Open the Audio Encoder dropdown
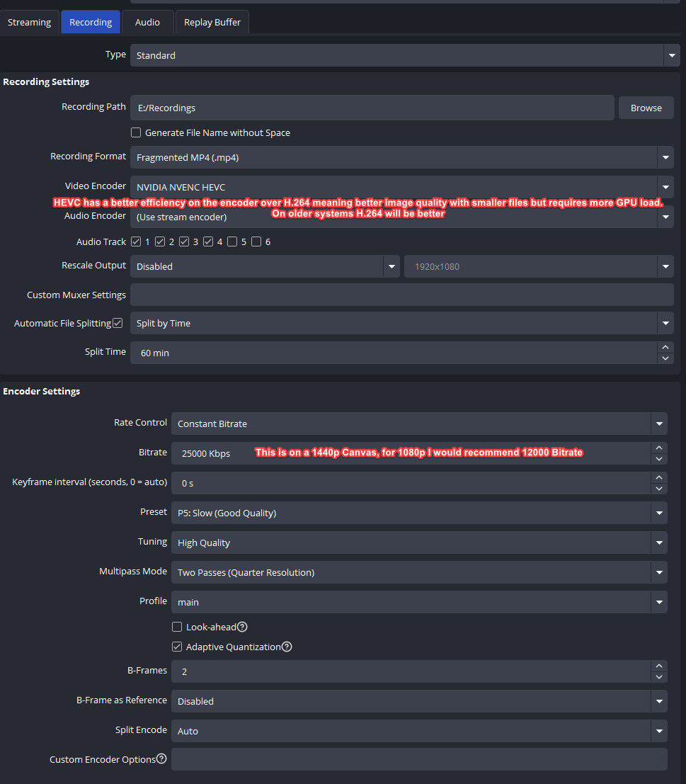686x784 pixels. (401, 217)
